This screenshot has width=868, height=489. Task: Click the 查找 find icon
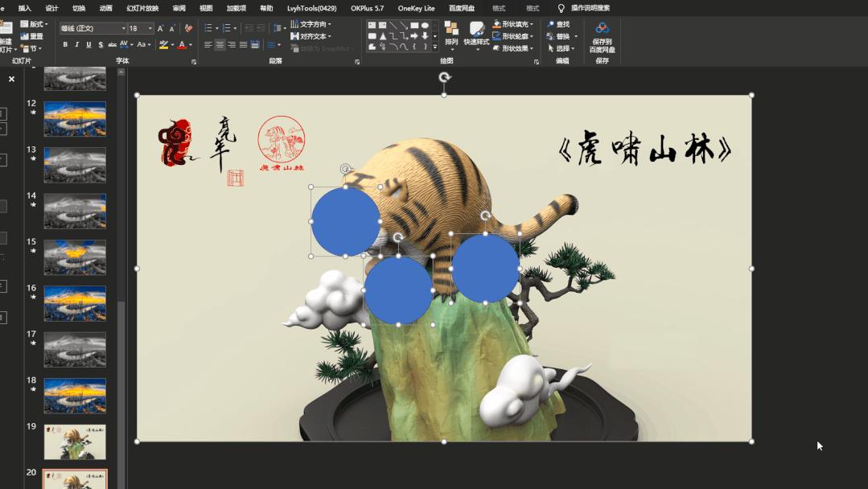click(x=557, y=25)
